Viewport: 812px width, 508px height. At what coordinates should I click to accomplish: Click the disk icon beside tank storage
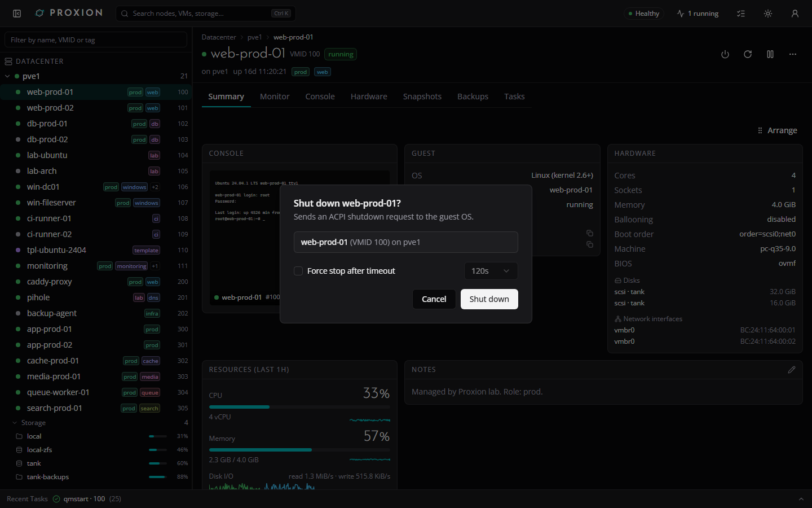point(19,463)
